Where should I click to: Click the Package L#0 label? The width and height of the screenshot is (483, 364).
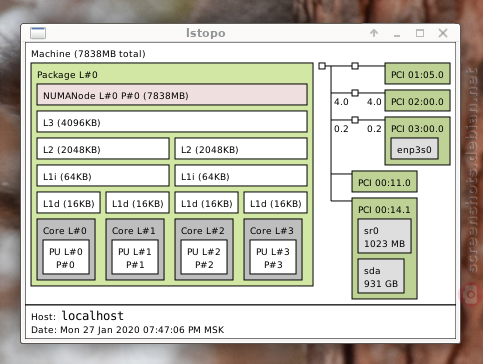(67, 75)
